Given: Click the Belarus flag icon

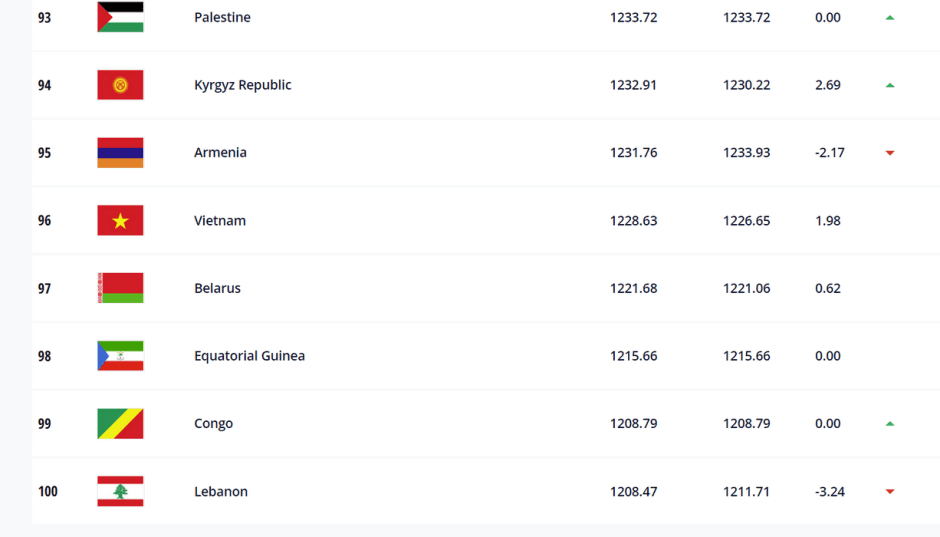Looking at the screenshot, I should [x=120, y=288].
